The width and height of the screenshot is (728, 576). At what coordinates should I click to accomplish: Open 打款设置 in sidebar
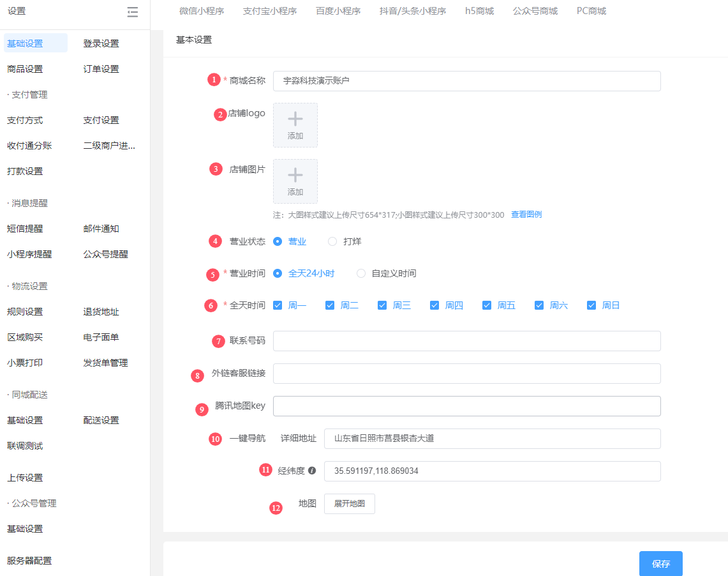[x=25, y=171]
